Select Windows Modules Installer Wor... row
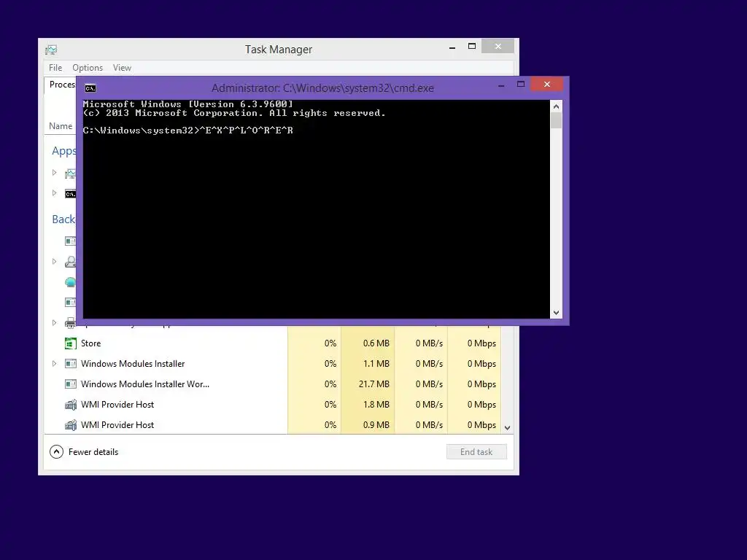The image size is (747, 560). tap(273, 384)
